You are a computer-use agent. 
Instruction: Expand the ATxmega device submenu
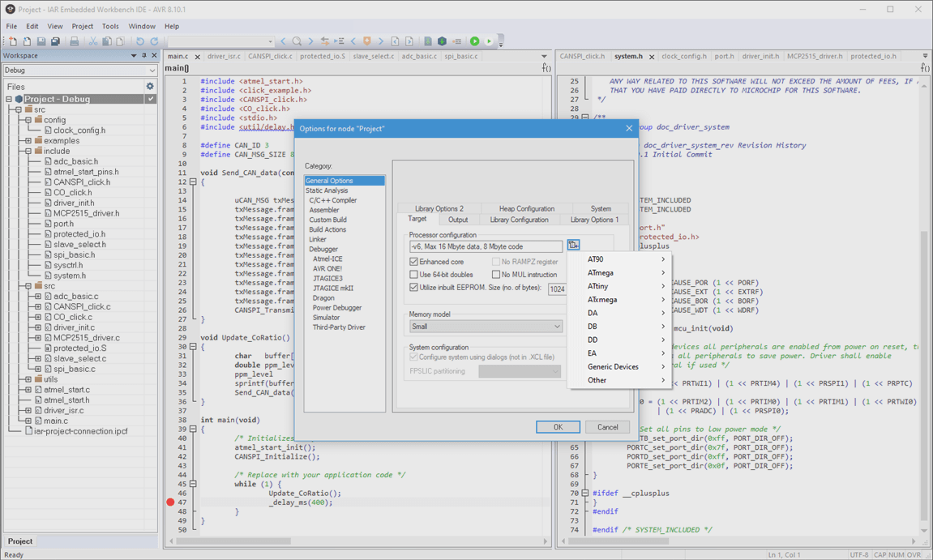[619, 299]
